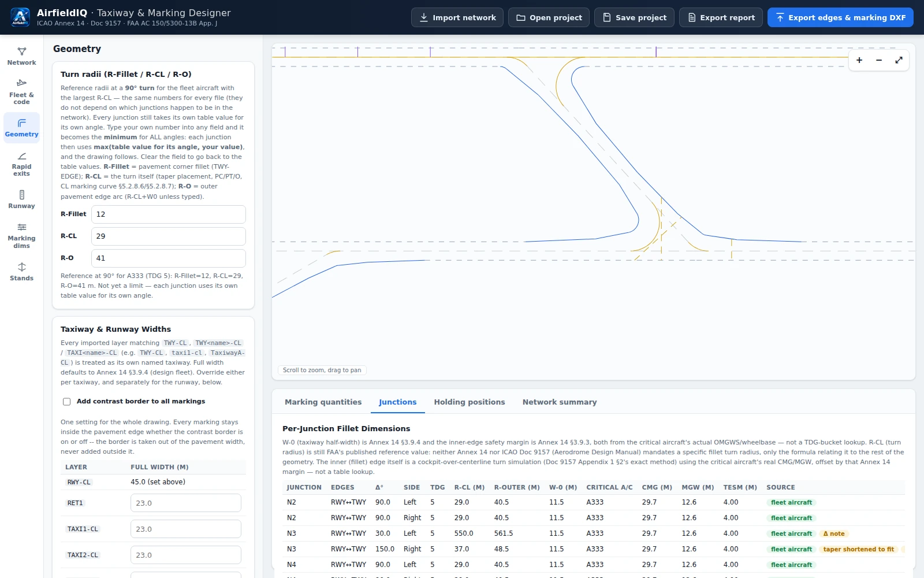The height and width of the screenshot is (578, 924).
Task: Select the Junctions tab
Action: click(397, 402)
